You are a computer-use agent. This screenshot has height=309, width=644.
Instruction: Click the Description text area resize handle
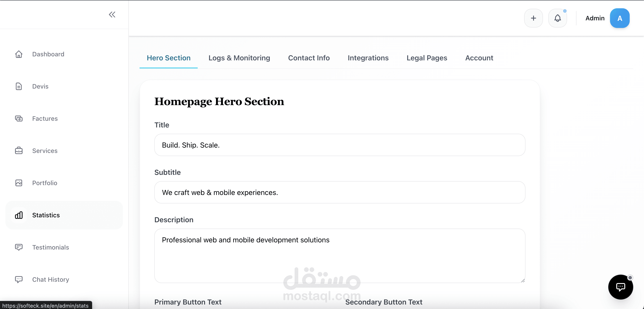[523, 281]
